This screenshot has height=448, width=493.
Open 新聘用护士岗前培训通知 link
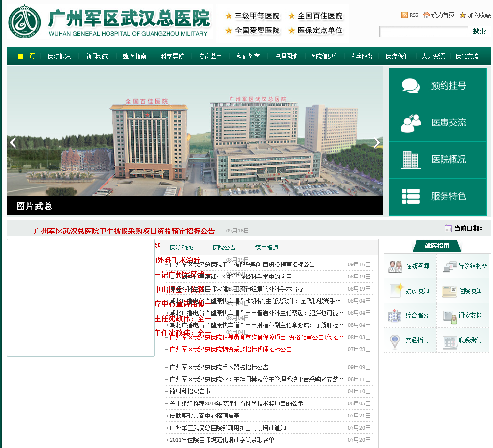228,428
